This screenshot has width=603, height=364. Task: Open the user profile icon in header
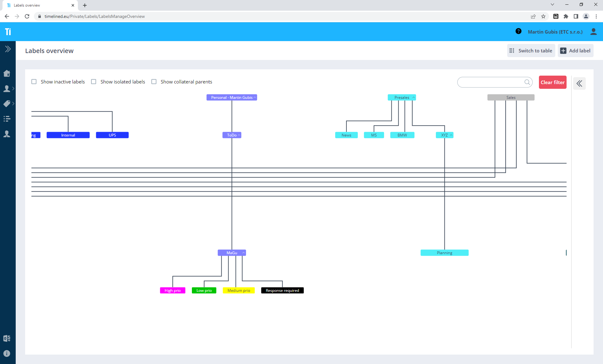[x=593, y=32]
